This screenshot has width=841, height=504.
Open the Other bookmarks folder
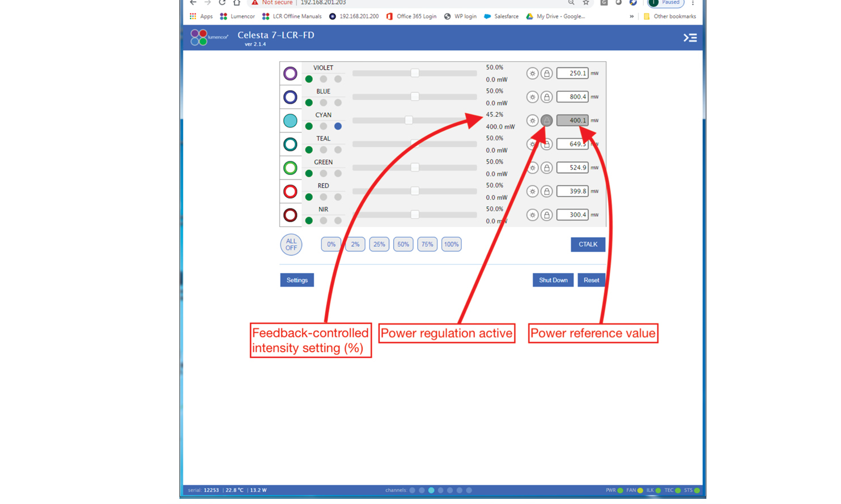(x=669, y=16)
